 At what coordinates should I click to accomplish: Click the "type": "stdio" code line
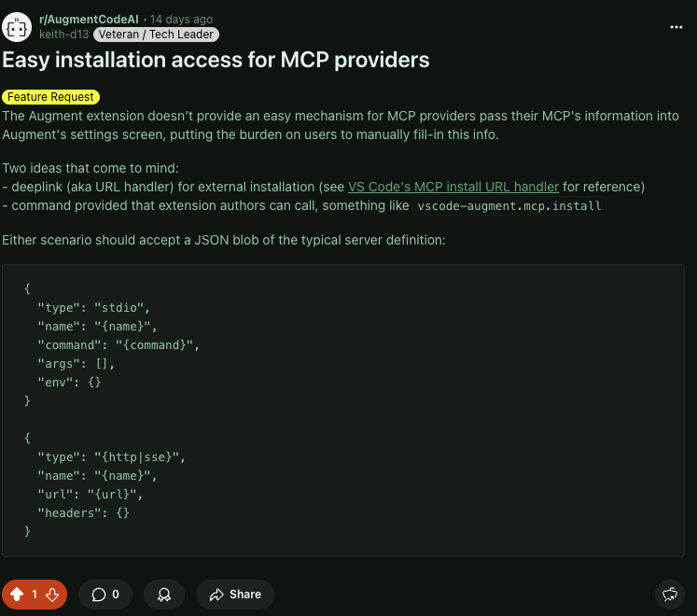coord(94,308)
